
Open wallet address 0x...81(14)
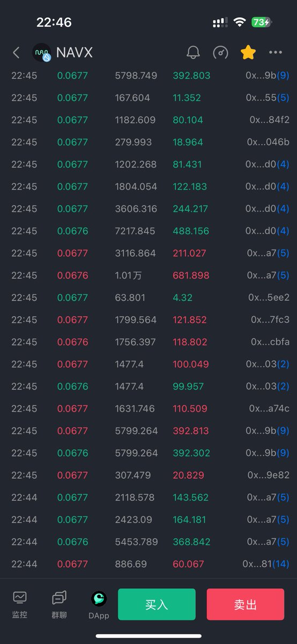pyautogui.click(x=266, y=564)
